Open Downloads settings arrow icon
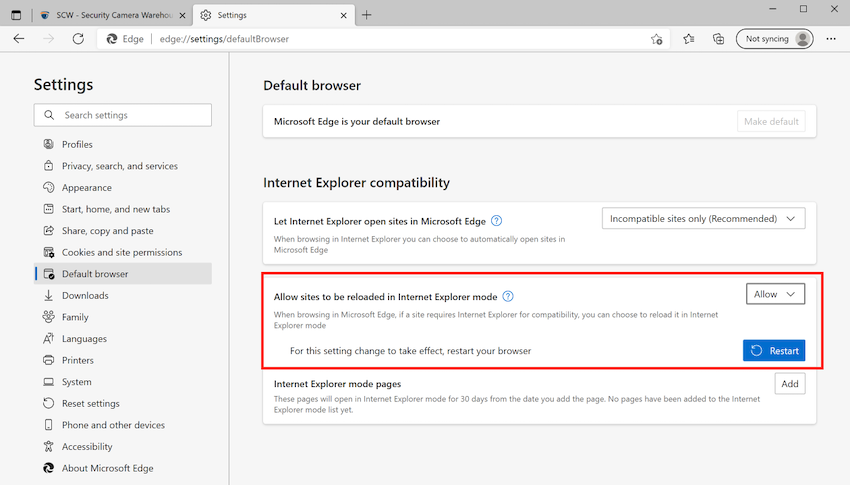This screenshot has height=485, width=850. tap(49, 295)
